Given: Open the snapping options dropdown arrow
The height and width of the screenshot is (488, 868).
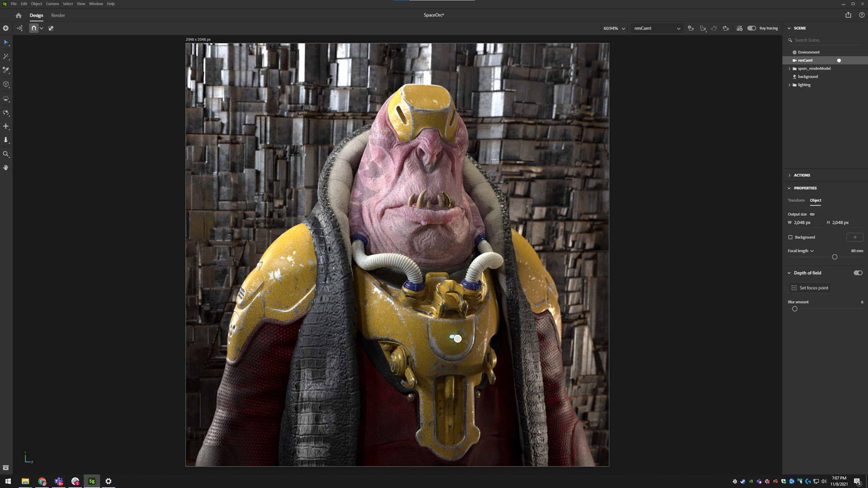Looking at the screenshot, I should click(x=41, y=28).
